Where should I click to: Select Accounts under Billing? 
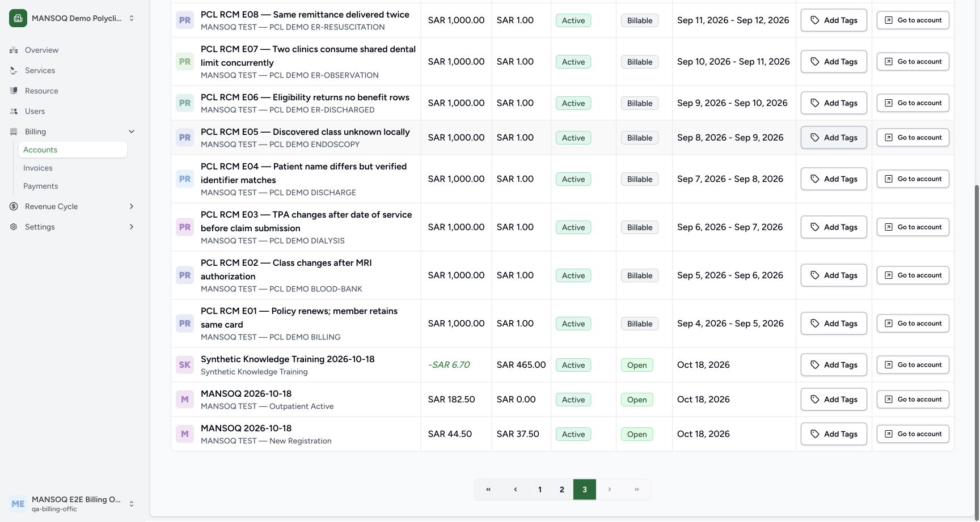click(73, 150)
